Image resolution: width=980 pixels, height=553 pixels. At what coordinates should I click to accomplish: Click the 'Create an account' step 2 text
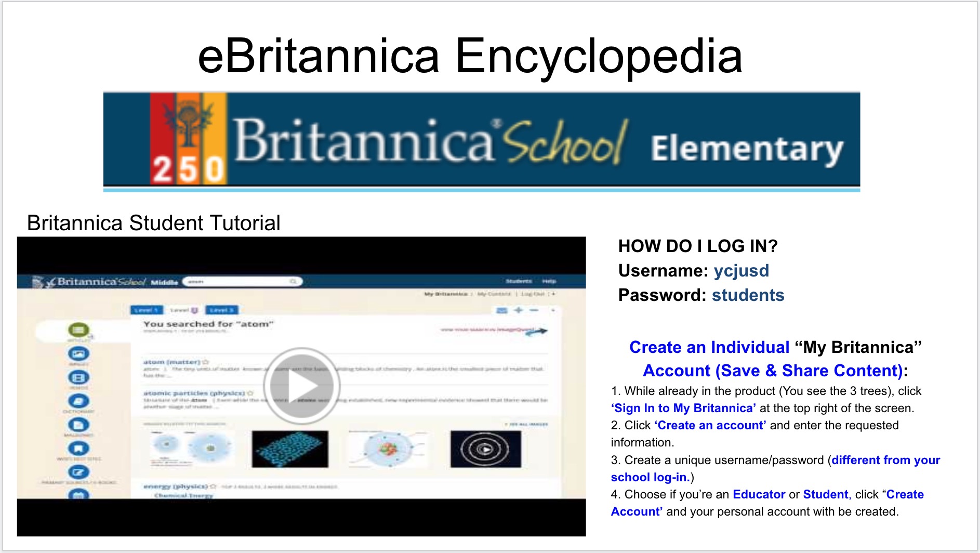pos(710,425)
